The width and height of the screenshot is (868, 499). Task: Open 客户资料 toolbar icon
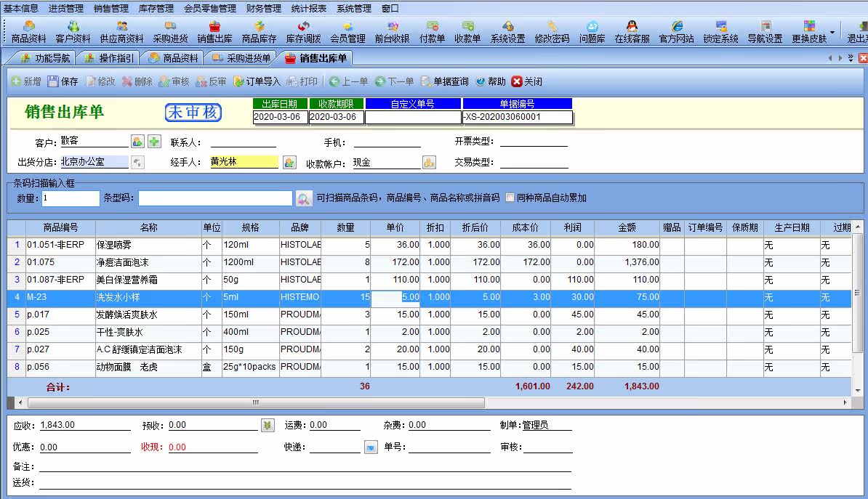click(73, 32)
